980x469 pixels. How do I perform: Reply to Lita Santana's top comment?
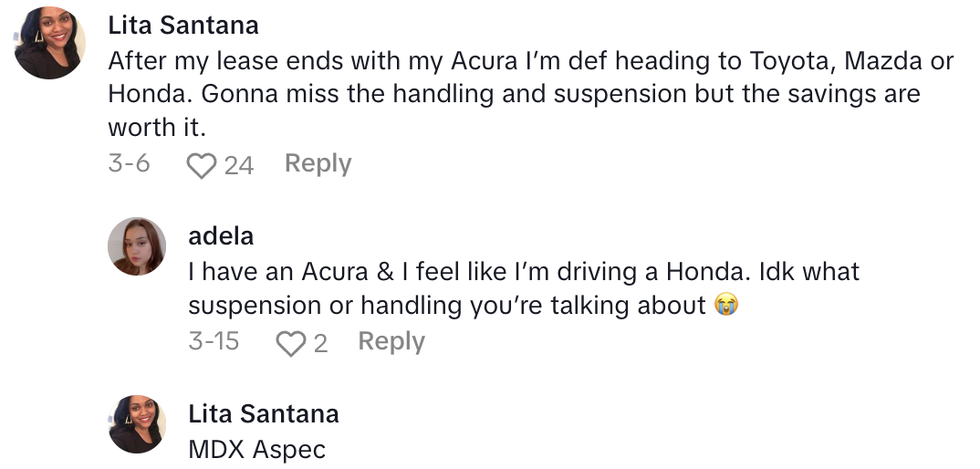(318, 163)
